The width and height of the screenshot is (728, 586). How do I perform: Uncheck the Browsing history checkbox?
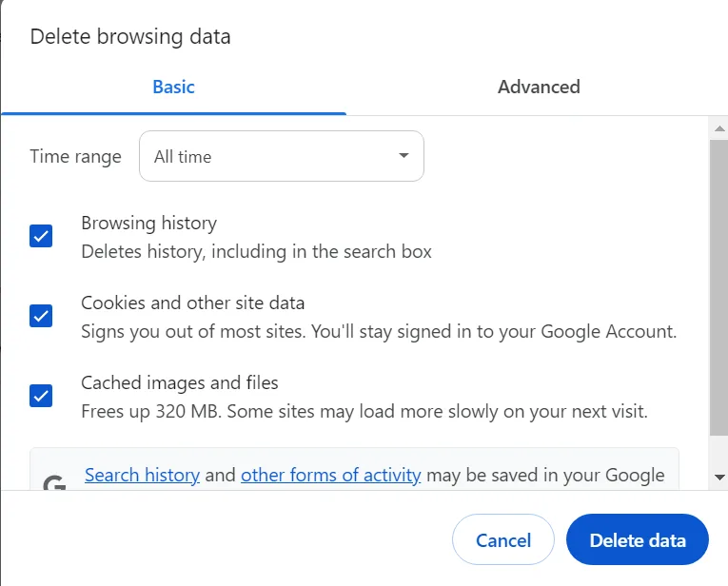41,236
